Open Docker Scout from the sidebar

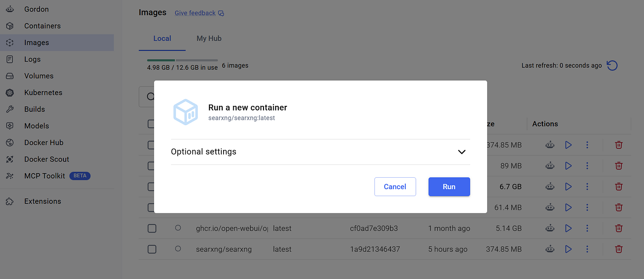[x=46, y=159]
